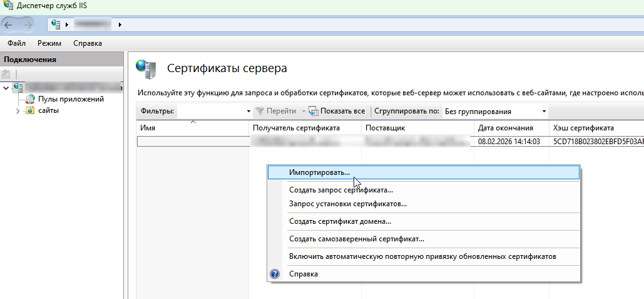The width and height of the screenshot is (644, 299).
Task: Click the Application Pools icon in tree
Action: [29, 99]
